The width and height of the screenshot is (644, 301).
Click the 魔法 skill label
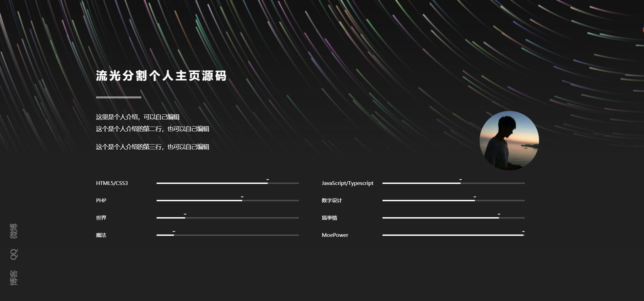tap(101, 235)
